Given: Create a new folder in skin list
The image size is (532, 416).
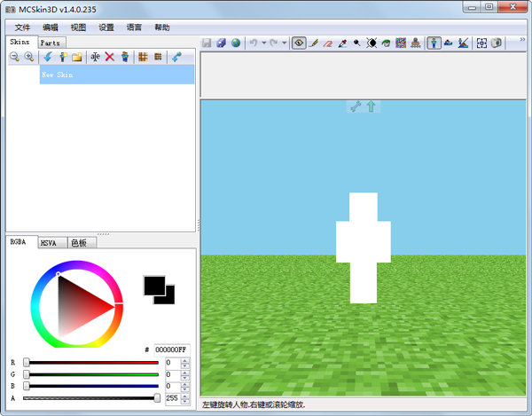Looking at the screenshot, I should pyautogui.click(x=77, y=57).
